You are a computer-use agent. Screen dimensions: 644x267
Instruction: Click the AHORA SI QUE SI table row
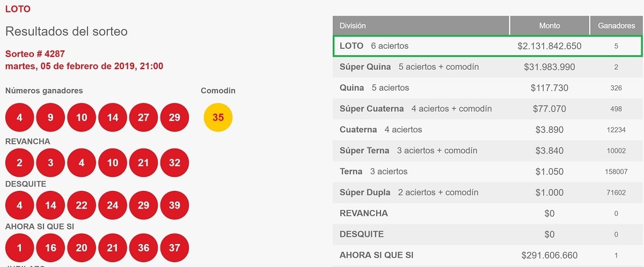coord(487,255)
